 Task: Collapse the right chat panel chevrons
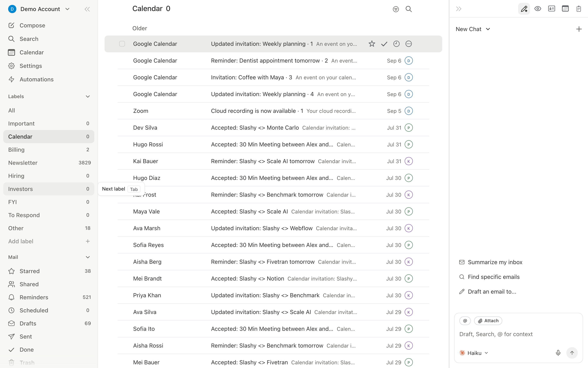459,9
